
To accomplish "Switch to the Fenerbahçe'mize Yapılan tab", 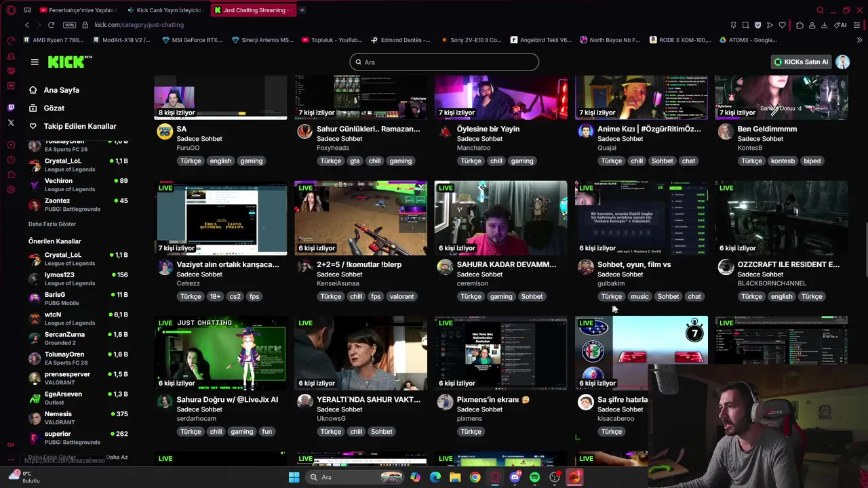I will 77,10.
